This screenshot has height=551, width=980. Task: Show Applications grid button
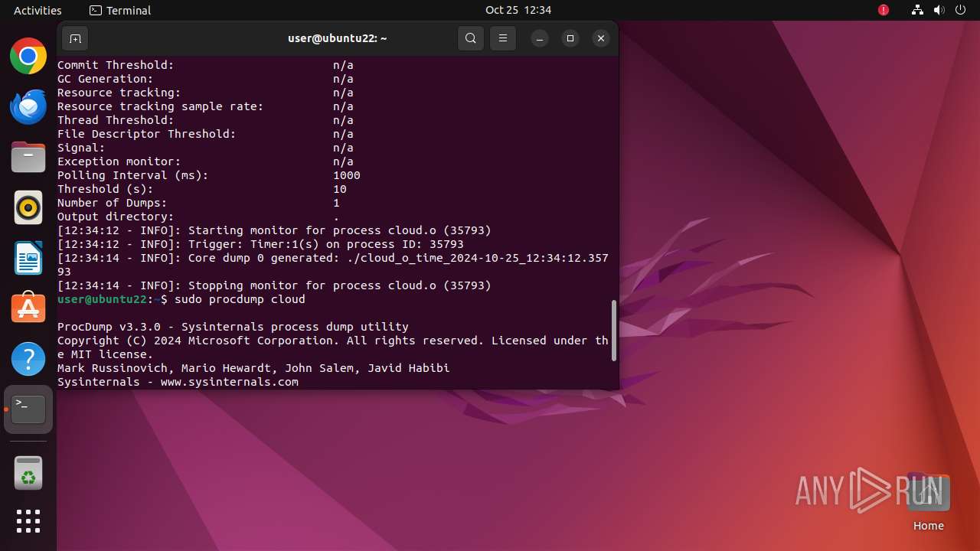(28, 521)
